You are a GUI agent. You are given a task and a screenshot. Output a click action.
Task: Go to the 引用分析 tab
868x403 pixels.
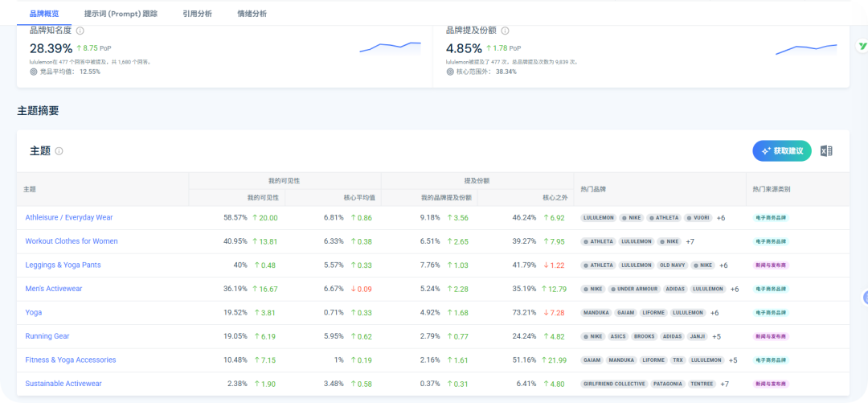pyautogui.click(x=197, y=14)
